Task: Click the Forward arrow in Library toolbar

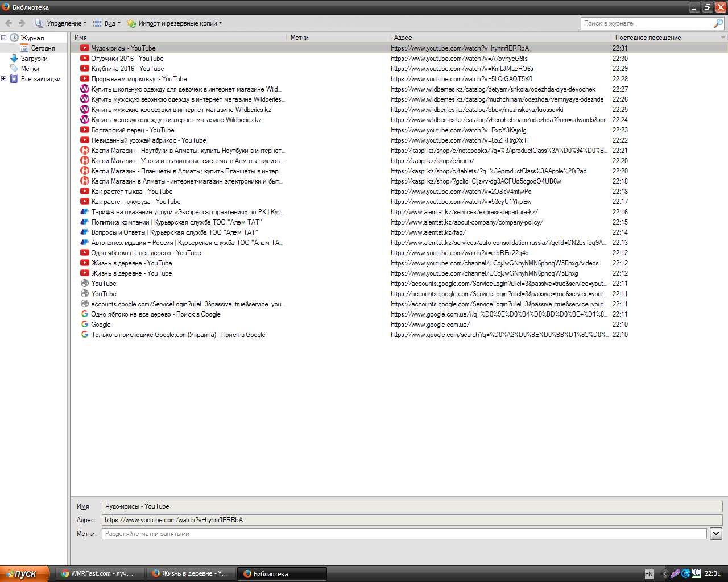Action: [22, 23]
